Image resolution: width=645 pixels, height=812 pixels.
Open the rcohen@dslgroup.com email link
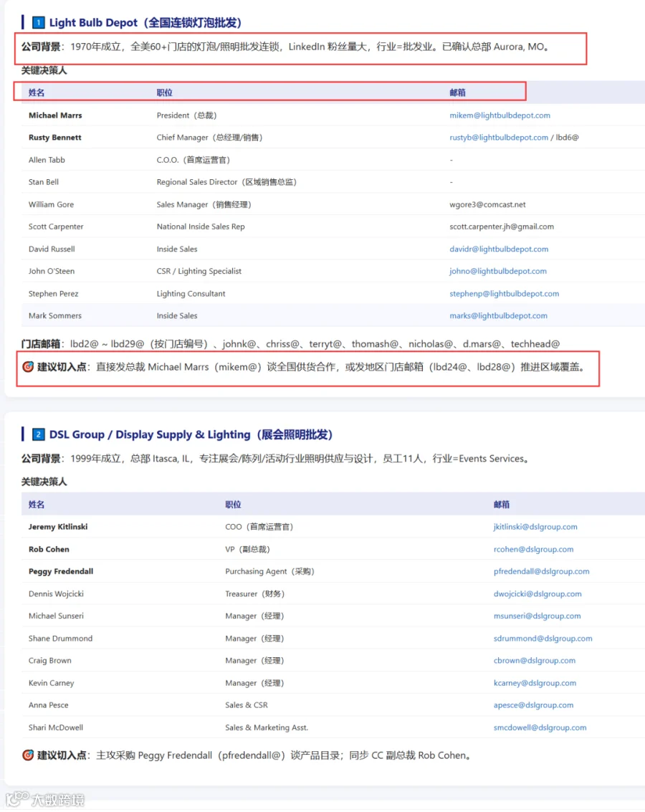tap(533, 550)
